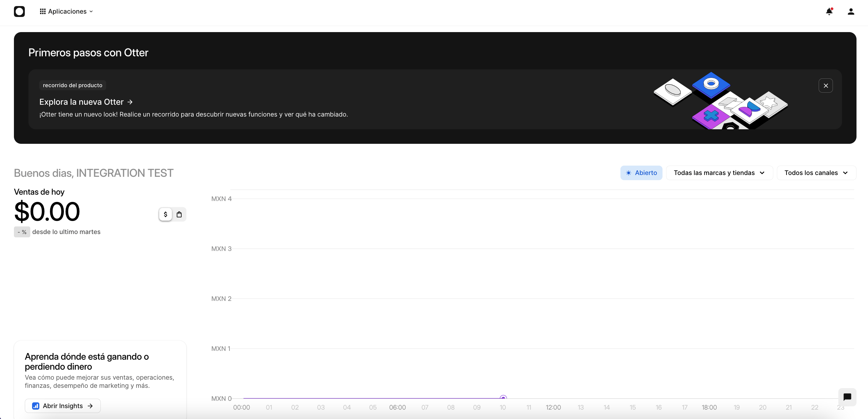This screenshot has height=419, width=868.
Task: Click the sun icon inside the Abierto pill
Action: (x=628, y=173)
